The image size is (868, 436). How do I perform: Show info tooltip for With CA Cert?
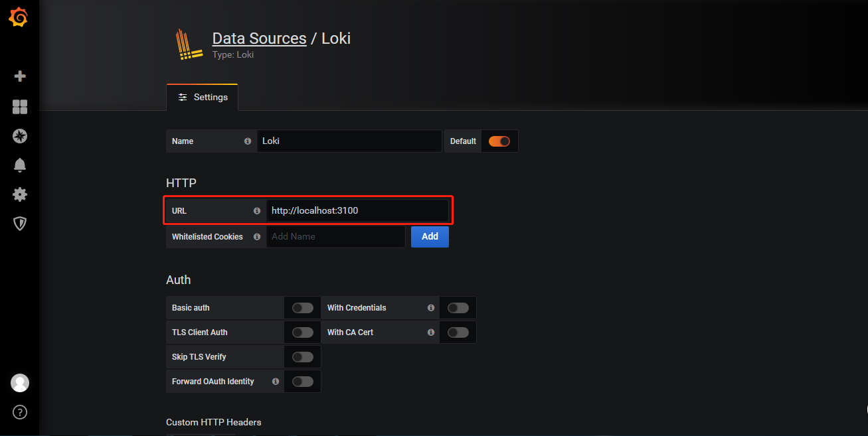pyautogui.click(x=431, y=332)
